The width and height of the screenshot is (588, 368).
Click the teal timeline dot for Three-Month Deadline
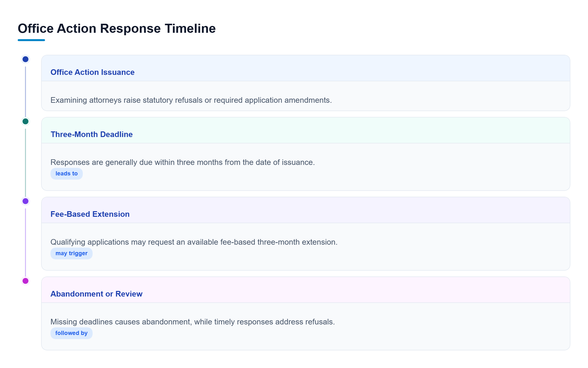25,121
